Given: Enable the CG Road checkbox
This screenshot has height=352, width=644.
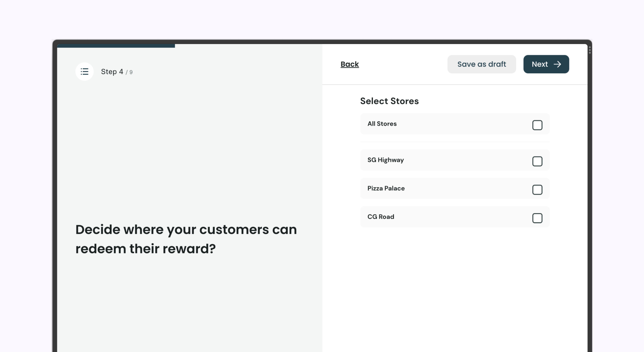Looking at the screenshot, I should [537, 218].
